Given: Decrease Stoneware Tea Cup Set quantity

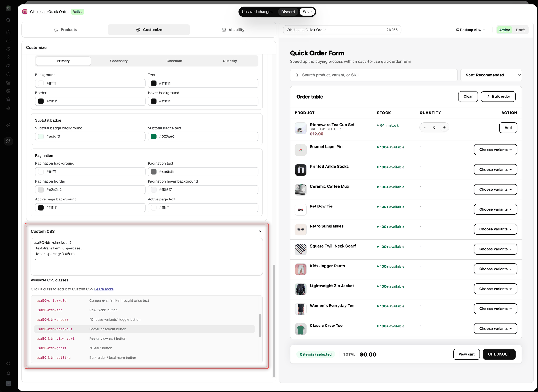Looking at the screenshot, I should pyautogui.click(x=425, y=127).
